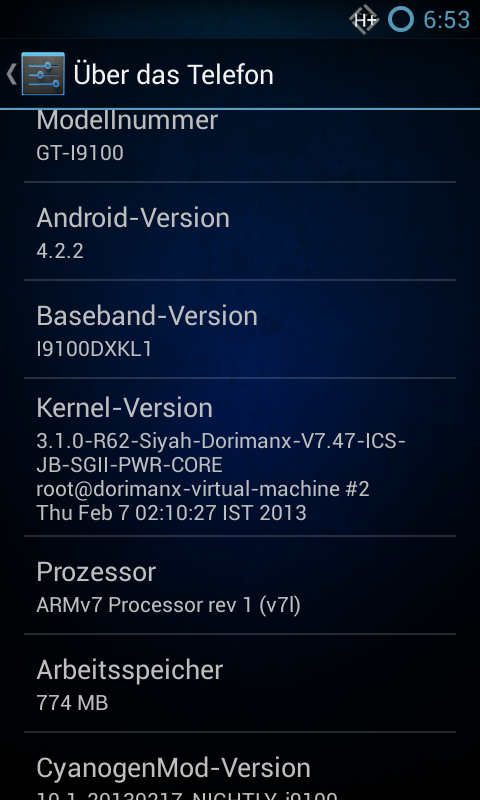The width and height of the screenshot is (480, 800).
Task: Tap the GT-I9100 model value
Action: point(80,153)
